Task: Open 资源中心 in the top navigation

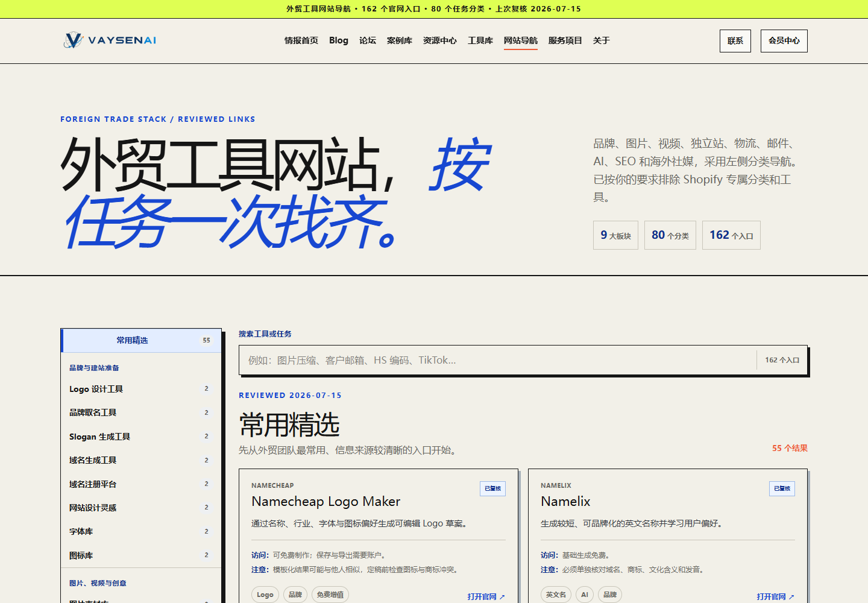Action: point(440,40)
